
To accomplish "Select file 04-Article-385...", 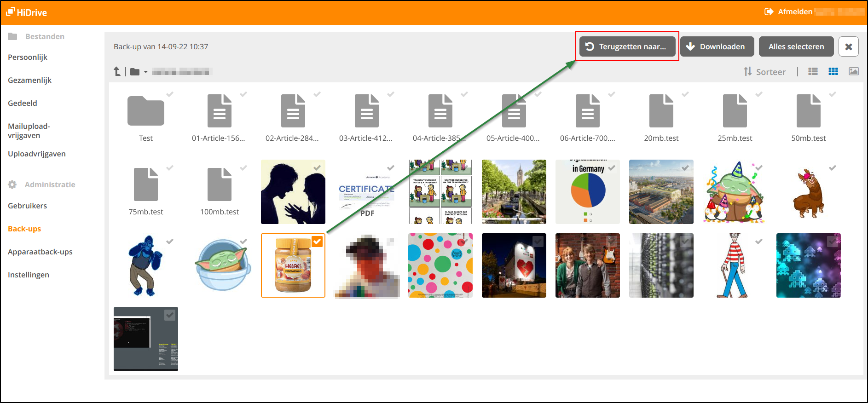I will point(440,111).
